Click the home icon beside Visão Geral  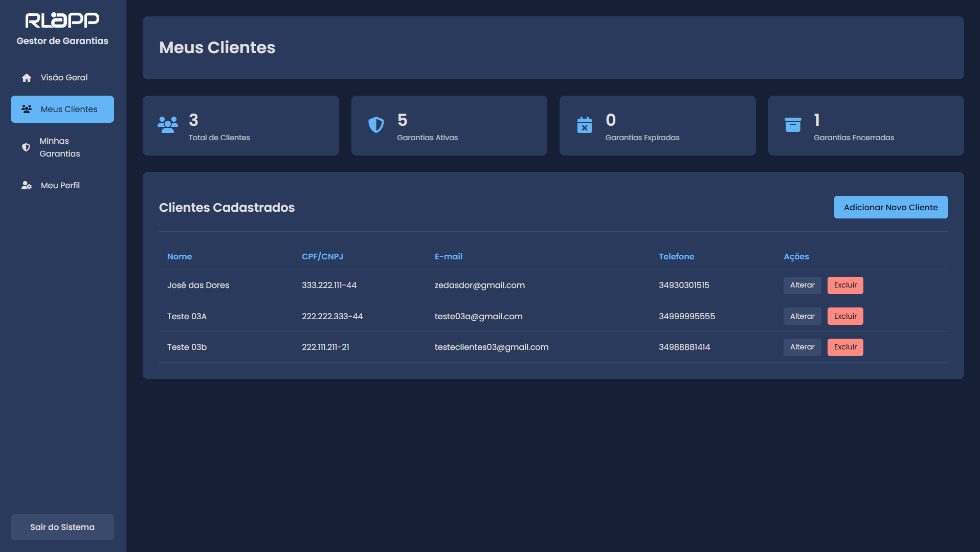coord(27,78)
